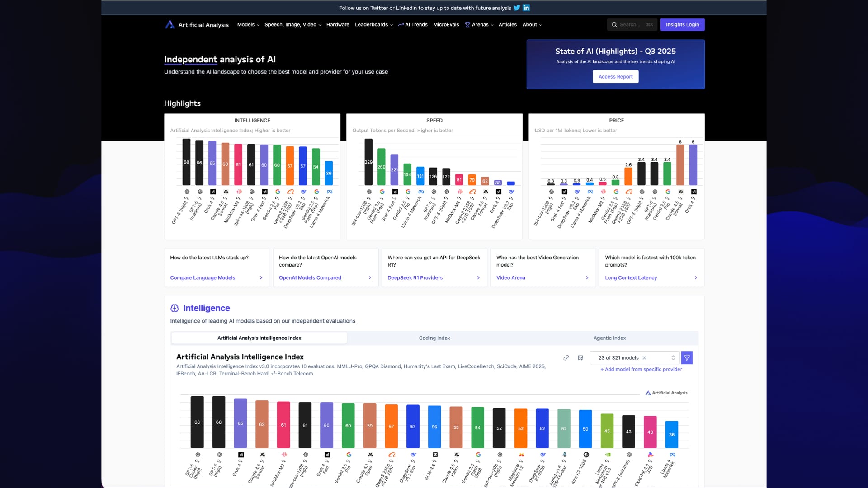868x488 pixels.
Task: Open the MicroEvals page from navbar
Action: coord(446,24)
